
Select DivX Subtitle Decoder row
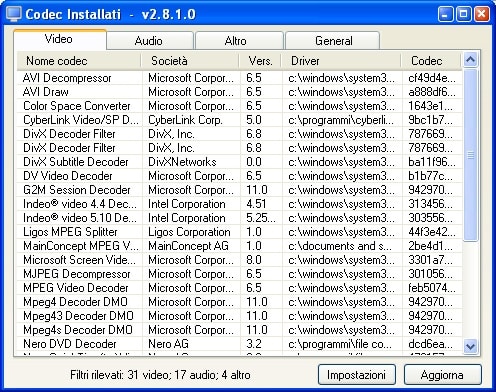click(x=239, y=162)
